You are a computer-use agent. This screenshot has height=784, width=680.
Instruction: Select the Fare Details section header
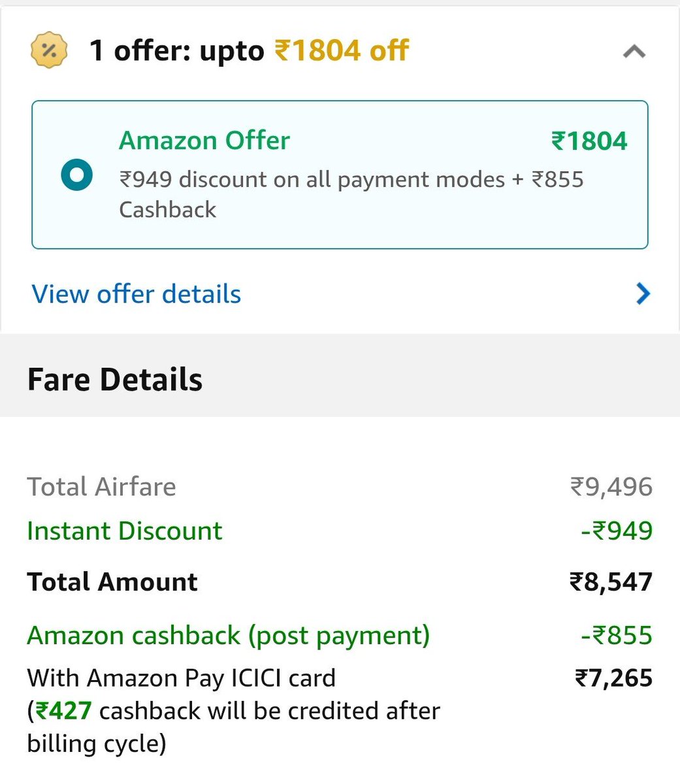click(x=115, y=380)
